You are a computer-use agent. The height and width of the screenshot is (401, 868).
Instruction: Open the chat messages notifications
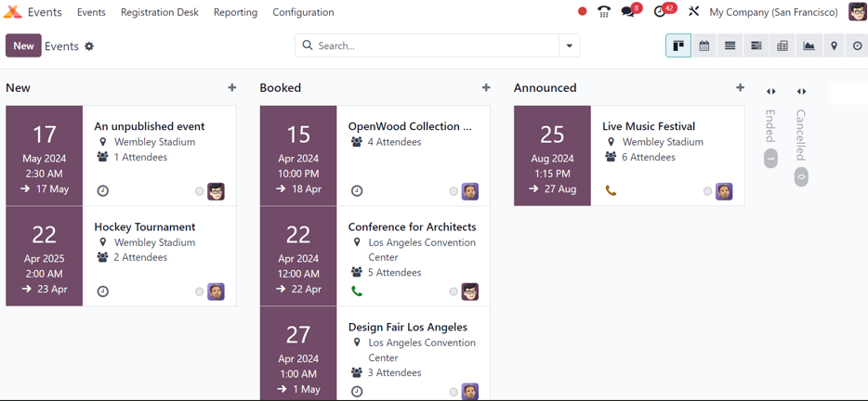628,12
